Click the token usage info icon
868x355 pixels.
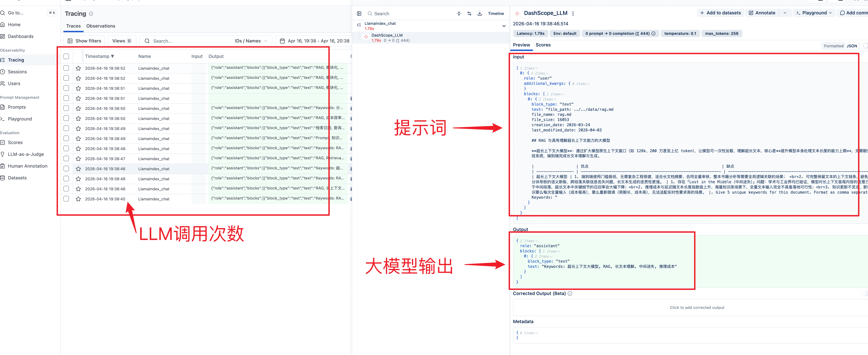(653, 33)
